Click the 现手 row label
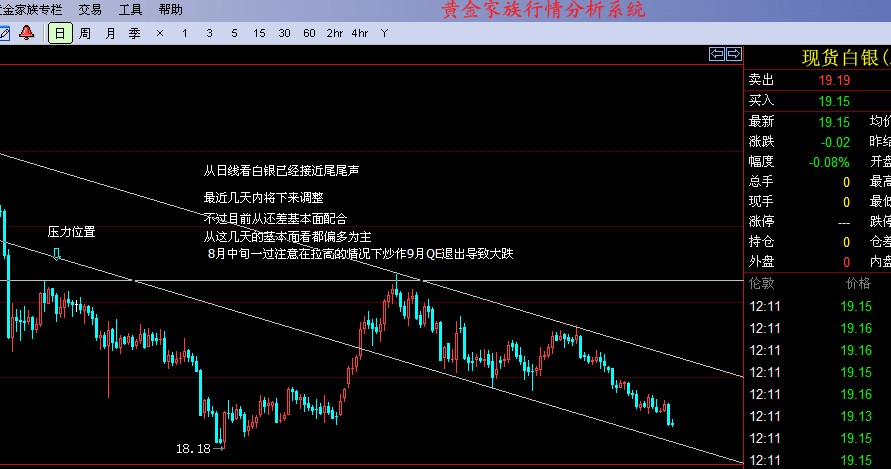Viewport: 891px width, 469px height. pos(761,201)
